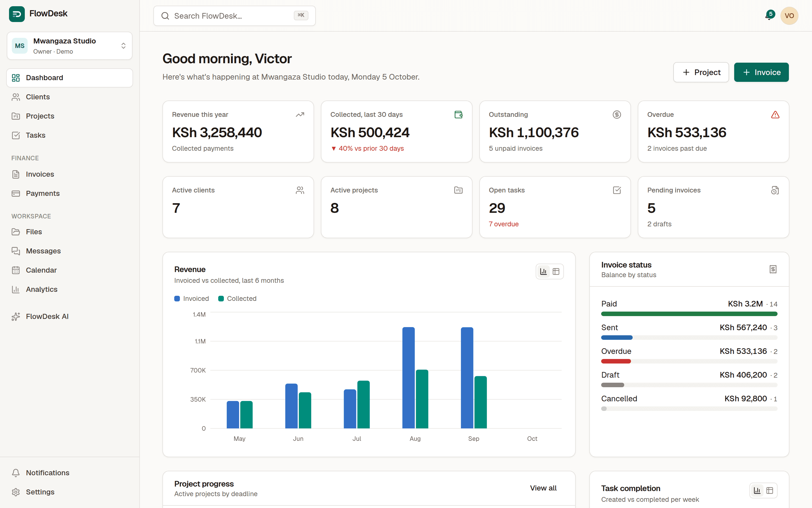The width and height of the screenshot is (812, 508).
Task: Click the 7 overdue text on Open tasks
Action: 504,224
